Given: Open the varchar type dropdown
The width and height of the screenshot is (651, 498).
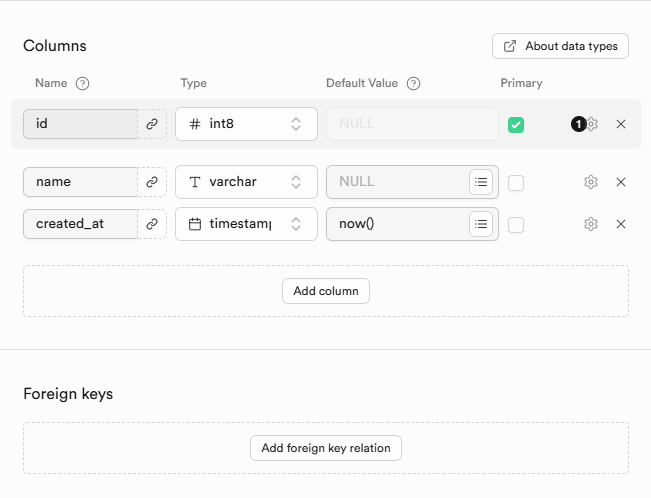Looking at the screenshot, I should (x=246, y=182).
